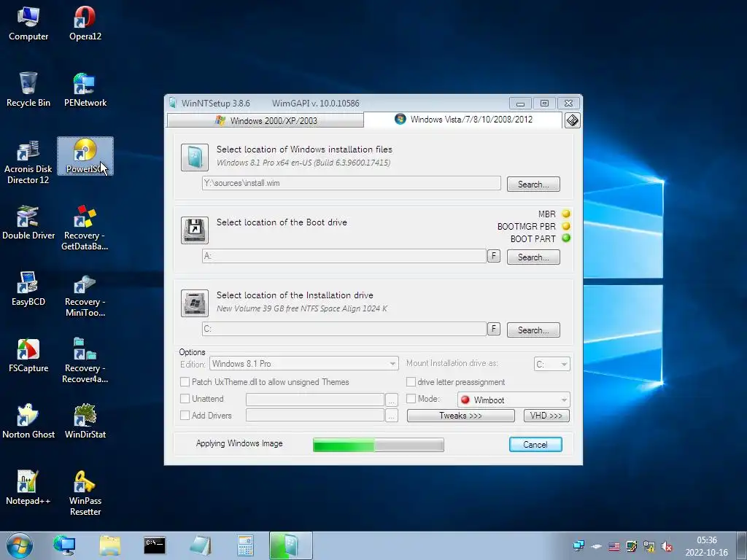This screenshot has width=747, height=560.
Task: Open Double Driver shortcut
Action: click(x=28, y=222)
